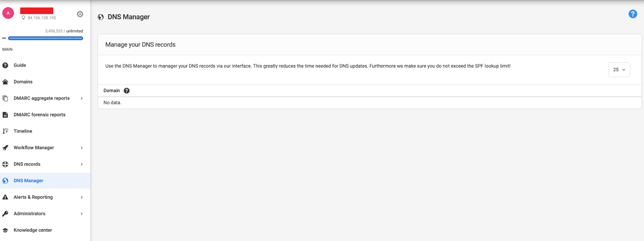The width and height of the screenshot is (644, 241).
Task: Click the Domain column header
Action: coord(112,91)
